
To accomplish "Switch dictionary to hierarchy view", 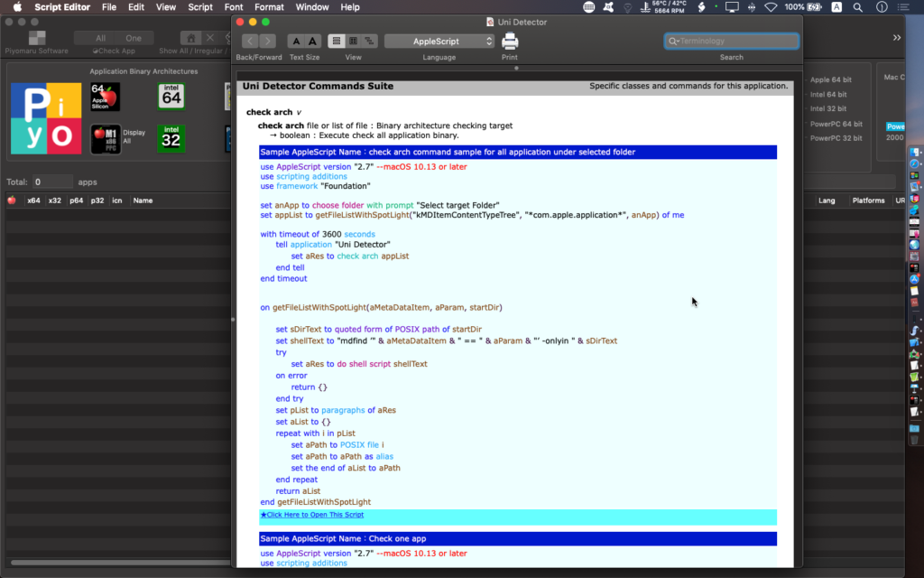I will 369,41.
